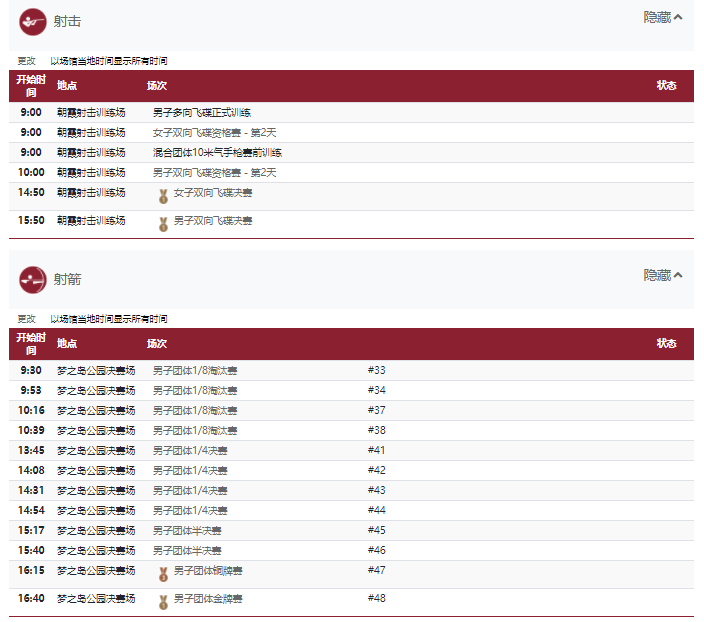Click 开始时间 header in shooting table
Image resolution: width=704 pixels, height=622 pixels.
pos(31,86)
